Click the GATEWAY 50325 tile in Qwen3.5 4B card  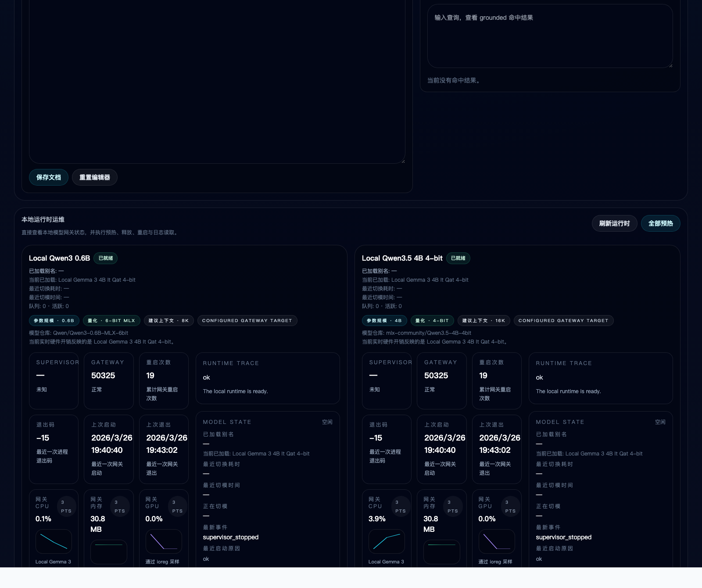tap(442, 381)
